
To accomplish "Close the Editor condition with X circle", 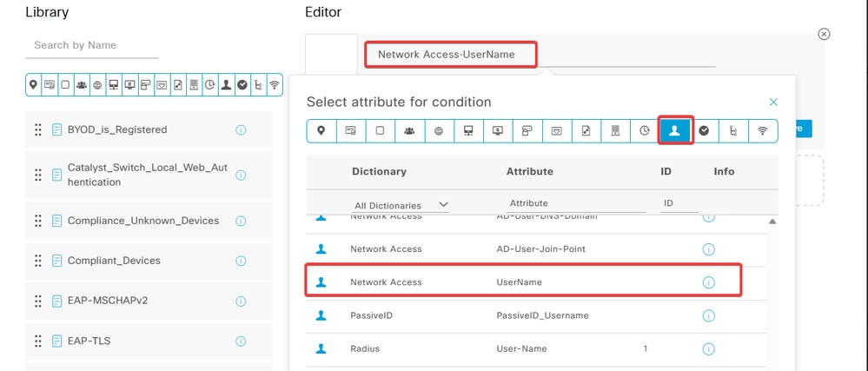I will tap(824, 35).
